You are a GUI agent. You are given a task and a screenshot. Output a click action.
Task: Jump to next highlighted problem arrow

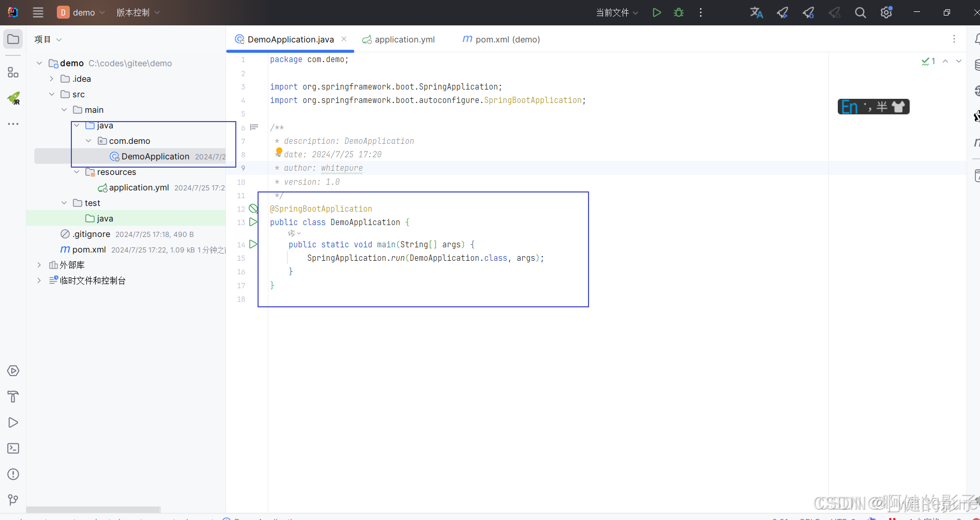959,61
